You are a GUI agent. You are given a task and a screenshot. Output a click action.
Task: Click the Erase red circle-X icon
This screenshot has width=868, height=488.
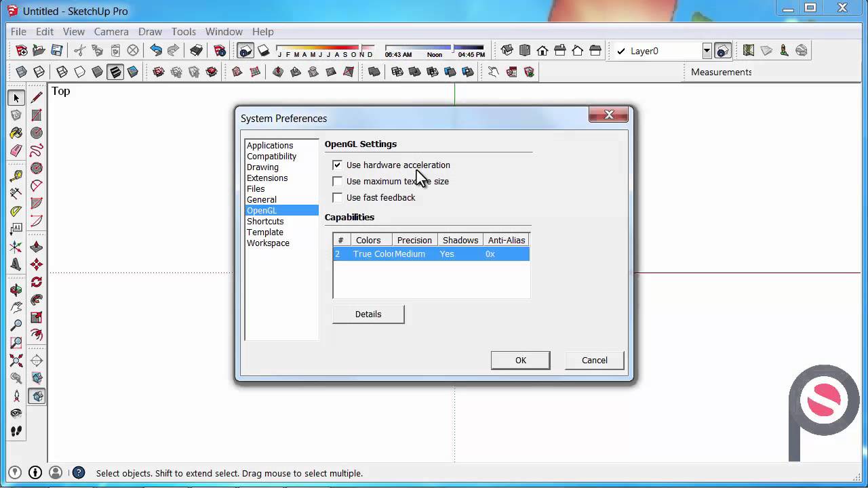[x=133, y=51]
